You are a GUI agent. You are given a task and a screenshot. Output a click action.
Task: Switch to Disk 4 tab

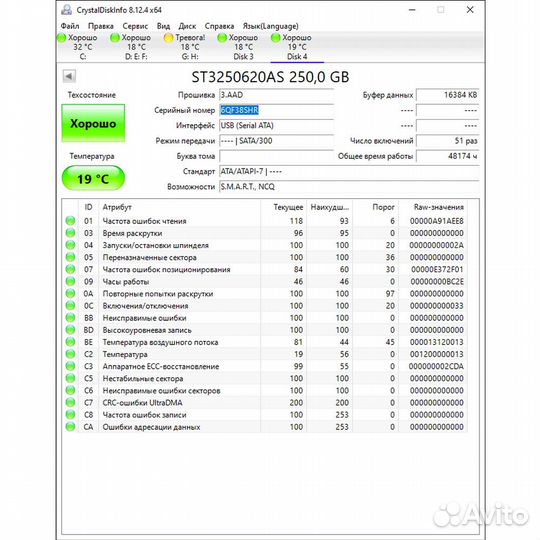coord(297,47)
